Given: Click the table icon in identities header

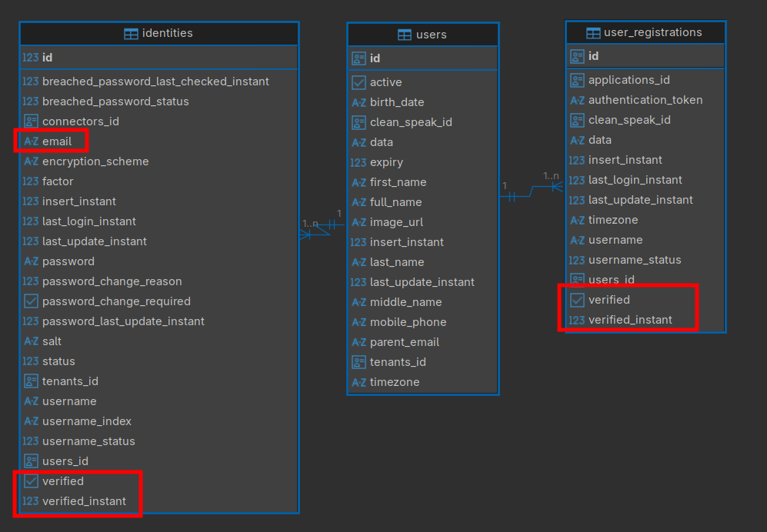Looking at the screenshot, I should pyautogui.click(x=131, y=33).
